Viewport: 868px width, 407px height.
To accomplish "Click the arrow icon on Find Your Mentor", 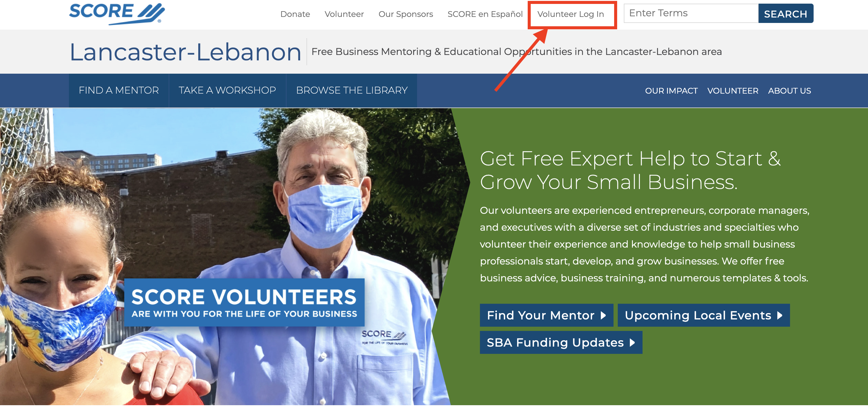I will 603,316.
